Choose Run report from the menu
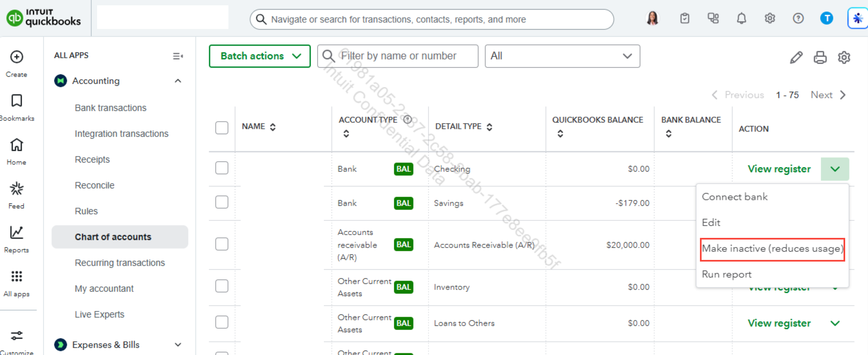Screen dimensions: 868x355 pos(726,274)
